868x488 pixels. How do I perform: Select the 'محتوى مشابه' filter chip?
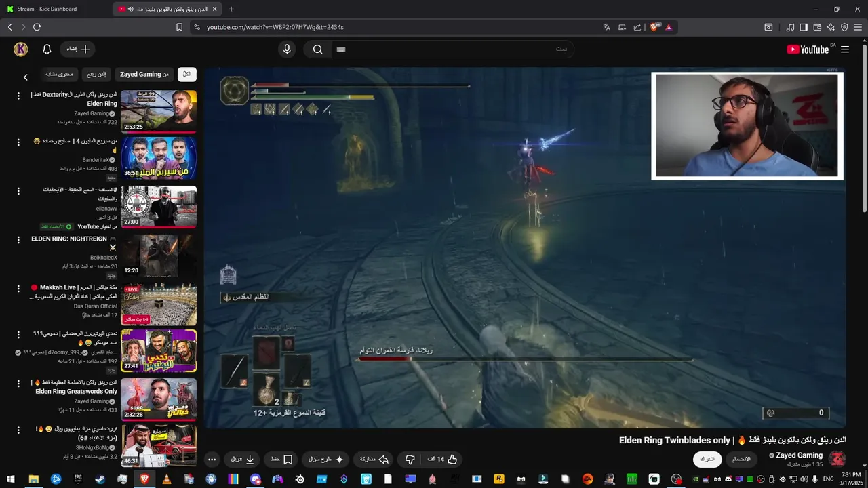(59, 74)
